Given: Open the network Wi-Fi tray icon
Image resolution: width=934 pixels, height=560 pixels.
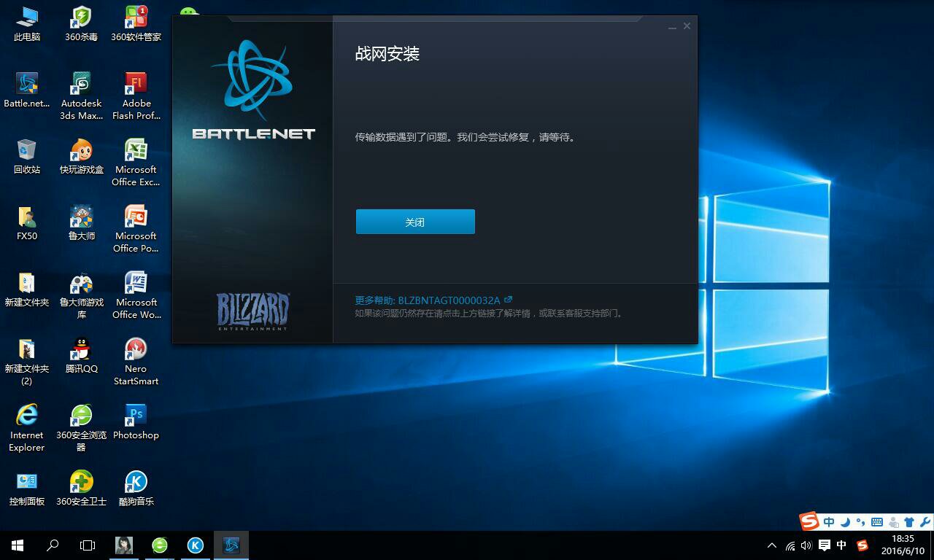Looking at the screenshot, I should click(x=790, y=545).
